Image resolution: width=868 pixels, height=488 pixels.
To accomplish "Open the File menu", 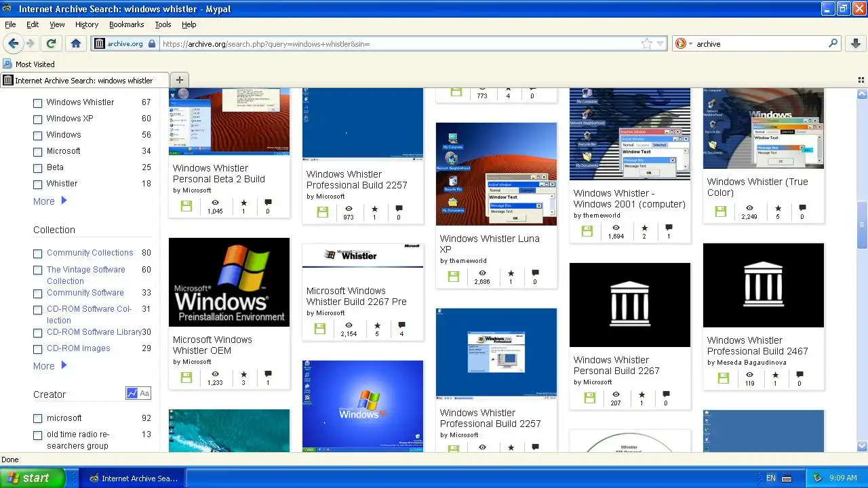I will (x=10, y=24).
